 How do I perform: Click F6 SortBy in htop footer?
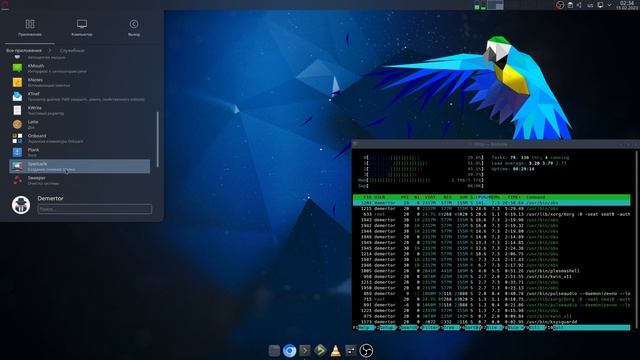(473, 327)
